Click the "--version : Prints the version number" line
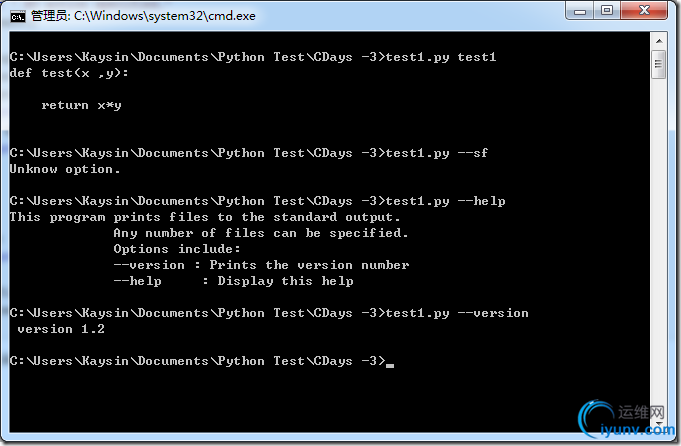The width and height of the screenshot is (681, 446). pos(261,265)
